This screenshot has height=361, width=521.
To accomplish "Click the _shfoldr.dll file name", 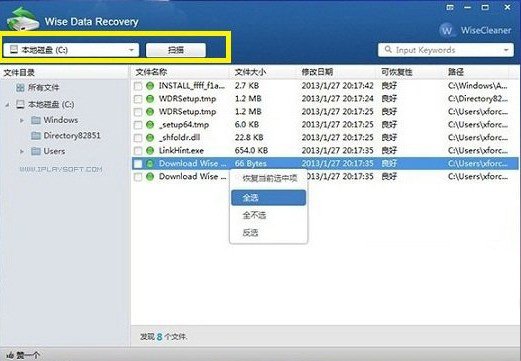I will pos(179,138).
